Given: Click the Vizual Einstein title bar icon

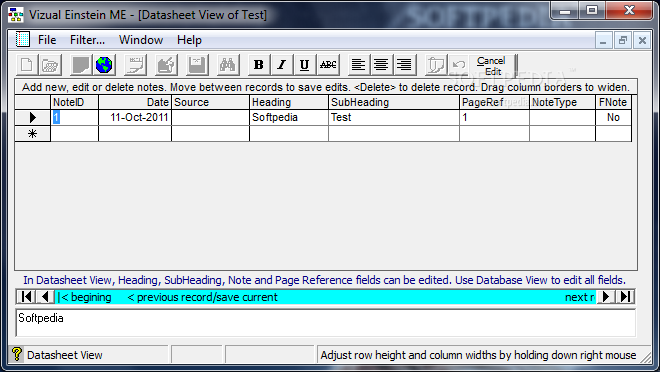Looking at the screenshot, I should 16,14.
